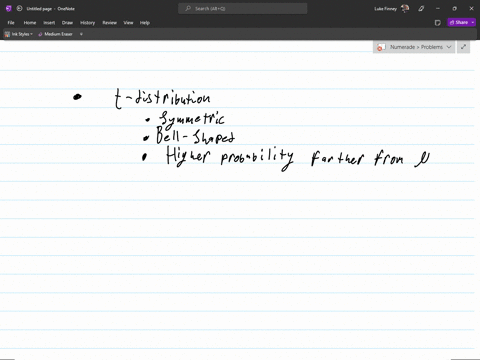
Task: Open the History tab
Action: [x=87, y=23]
